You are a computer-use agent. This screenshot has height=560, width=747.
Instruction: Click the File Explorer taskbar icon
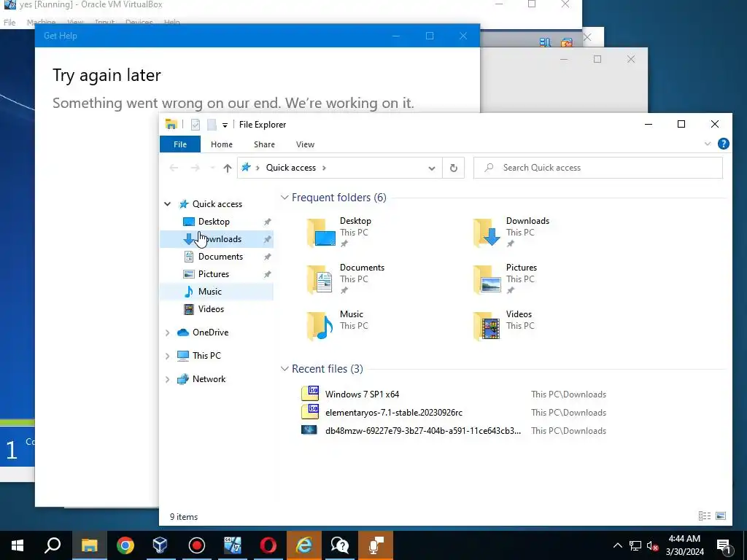pos(89,545)
